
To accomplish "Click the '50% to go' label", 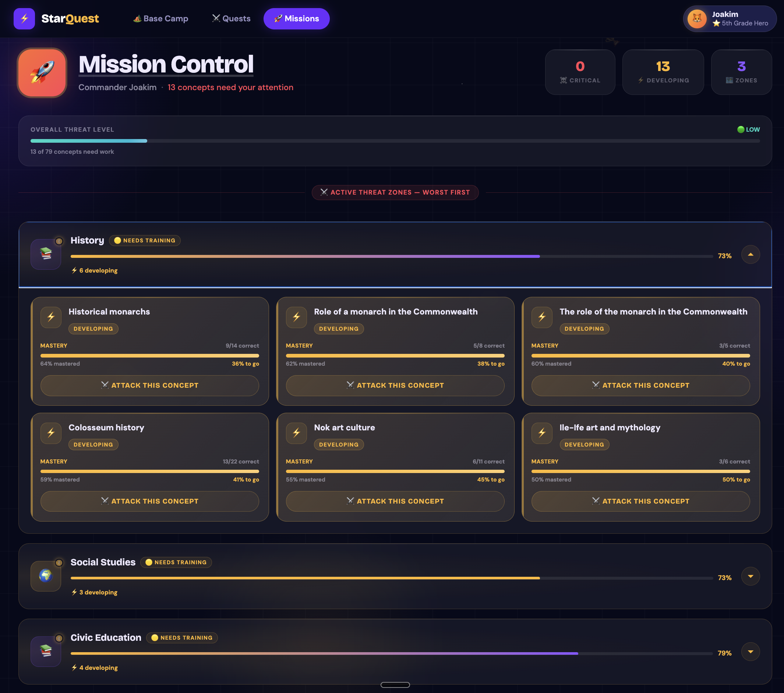I will 736,479.
